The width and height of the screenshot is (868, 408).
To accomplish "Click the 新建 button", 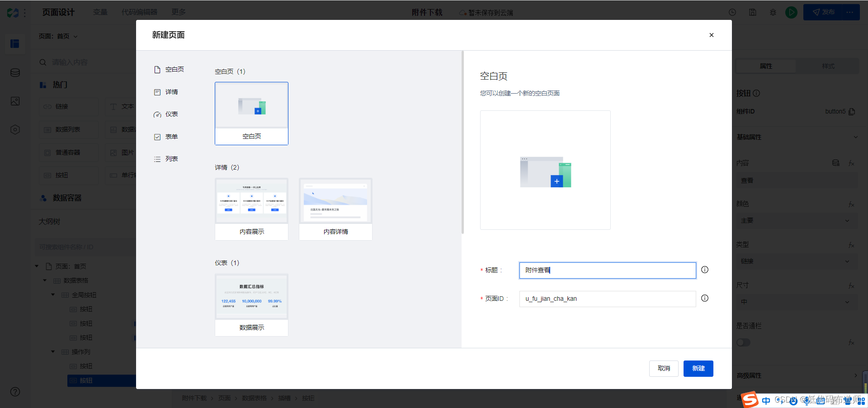I will (698, 368).
